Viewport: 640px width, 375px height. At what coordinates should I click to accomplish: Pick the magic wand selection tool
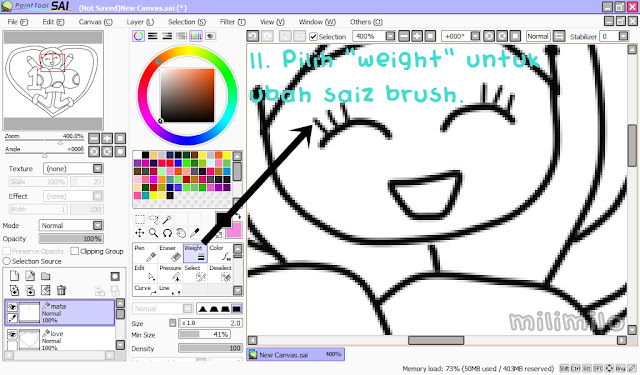coord(167,220)
